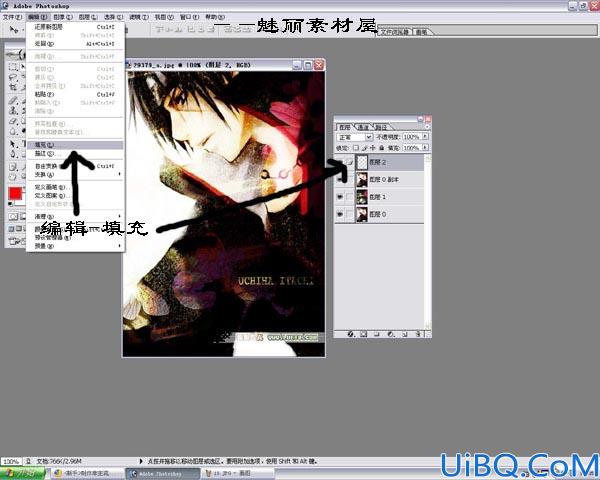600x480 pixels.
Task: Choose 还原新图层 undo entry
Action: point(75,27)
